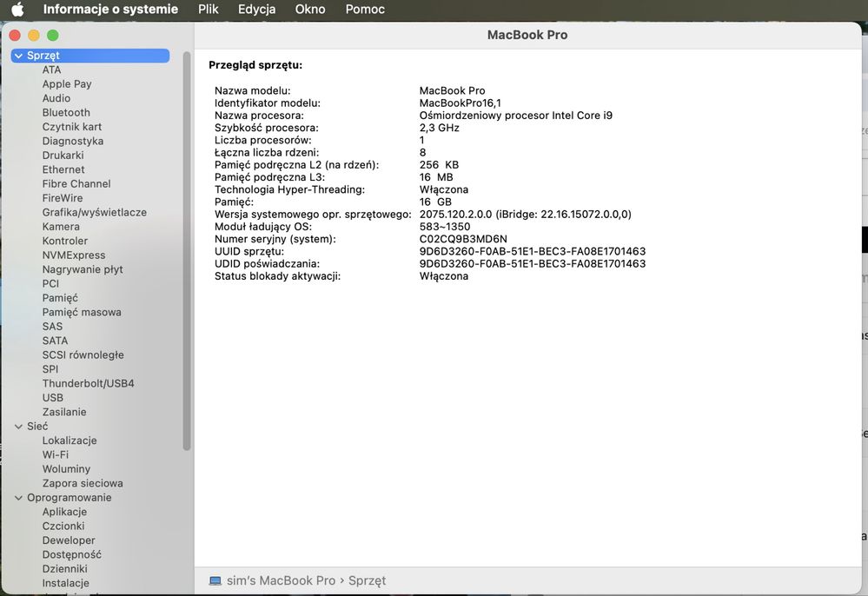
Task: Select Grafika/wyświetlacze in the sidebar
Action: click(95, 213)
